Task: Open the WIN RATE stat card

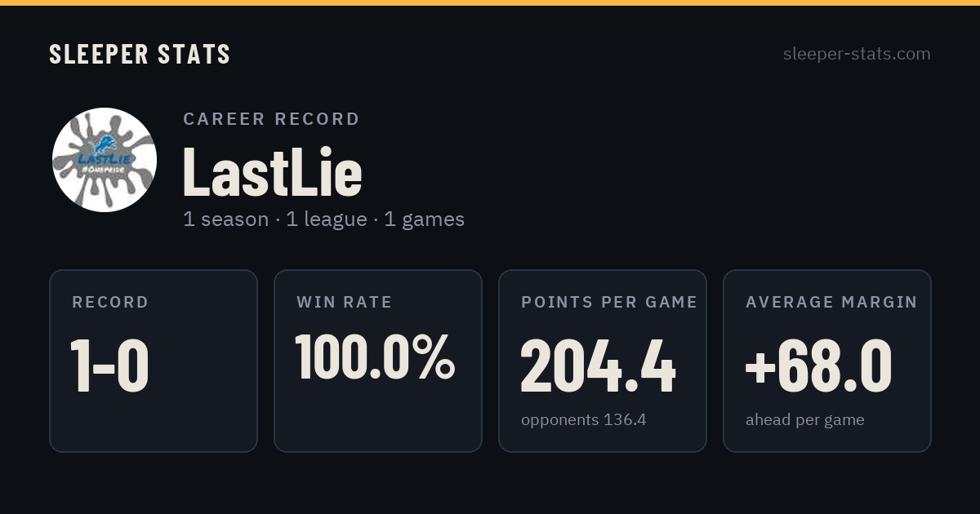Action: [x=378, y=361]
